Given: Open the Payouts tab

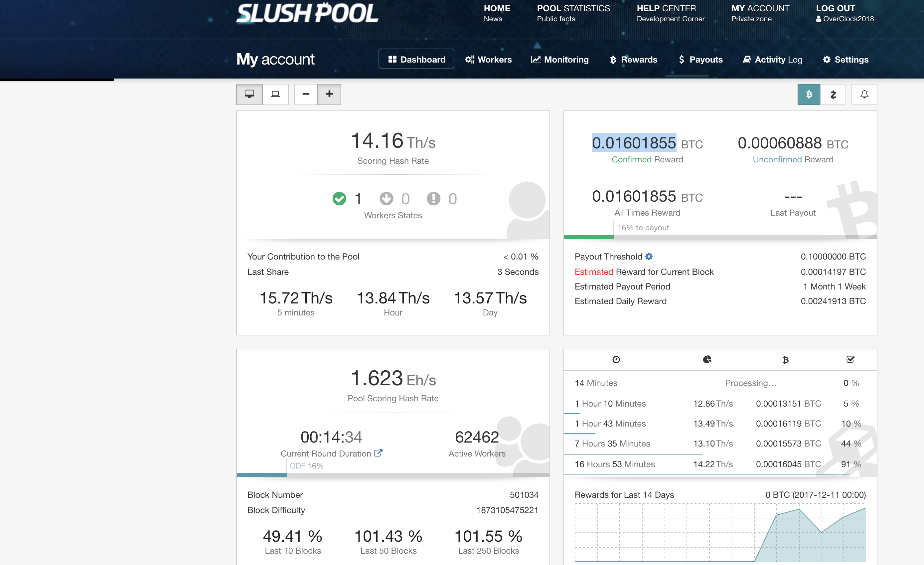Looking at the screenshot, I should click(700, 59).
